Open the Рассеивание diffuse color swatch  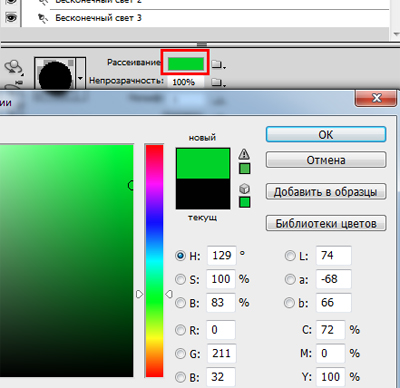click(x=185, y=64)
